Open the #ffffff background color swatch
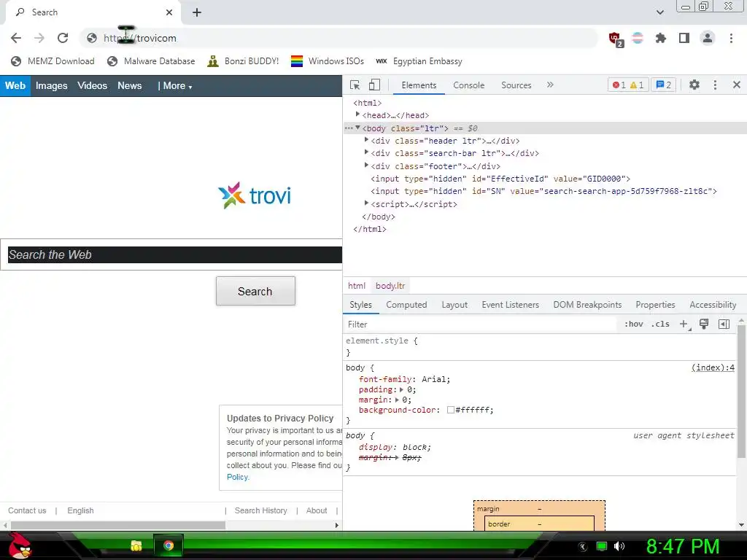The height and width of the screenshot is (560, 747). pyautogui.click(x=451, y=410)
